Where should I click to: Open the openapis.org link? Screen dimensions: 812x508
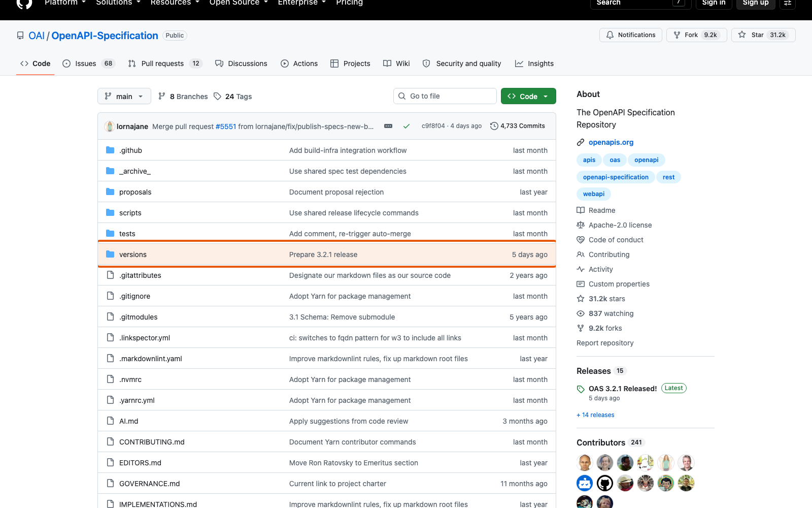[611, 142]
